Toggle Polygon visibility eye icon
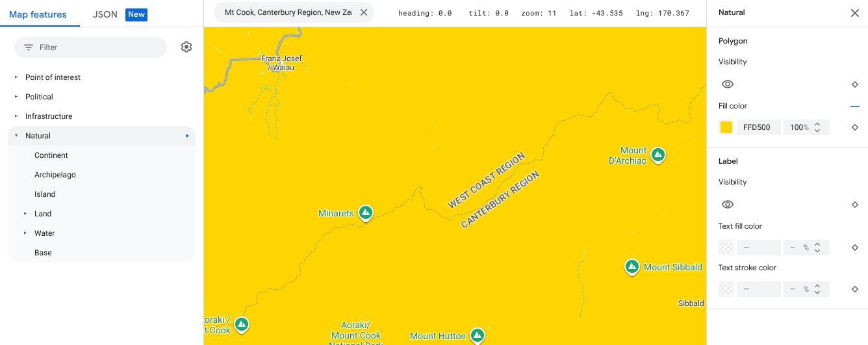The height and width of the screenshot is (345, 868). click(728, 84)
